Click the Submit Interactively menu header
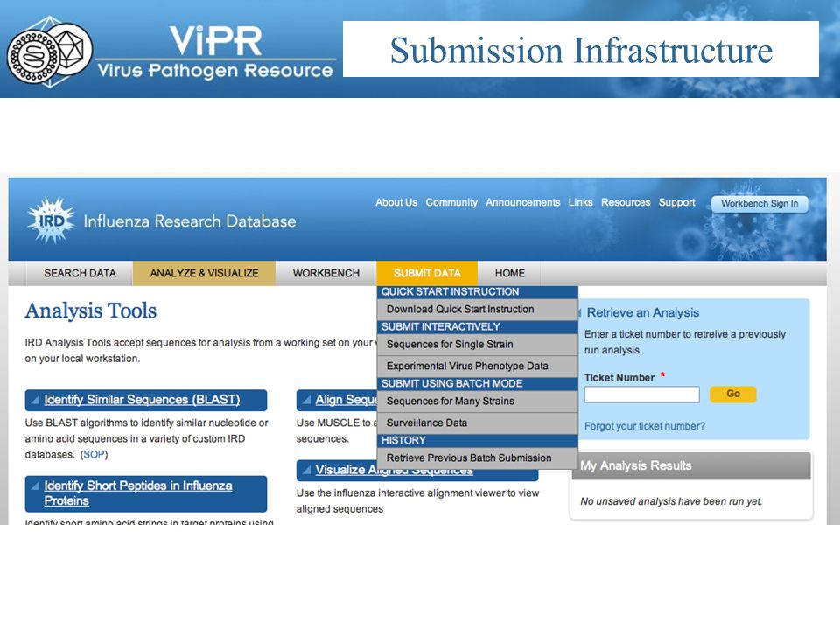This screenshot has width=840, height=630. click(478, 326)
